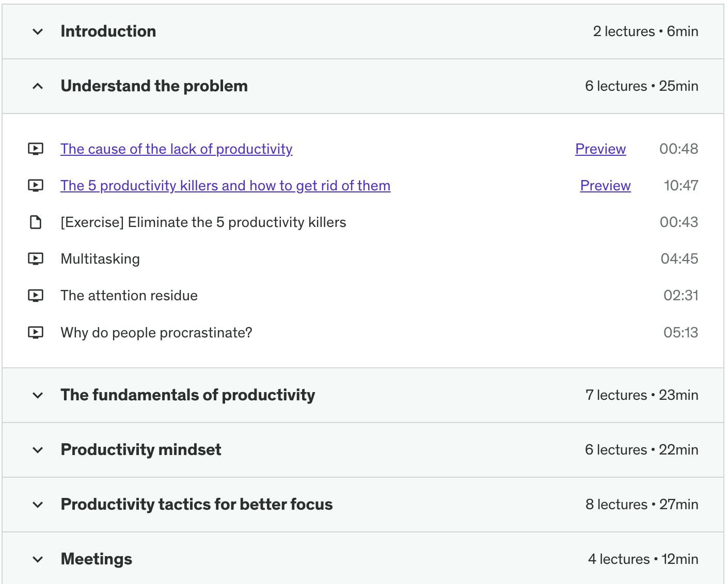Viewport: 728px width, 584px height.
Task: Click video icon next to Multitasking
Action: tap(36, 259)
